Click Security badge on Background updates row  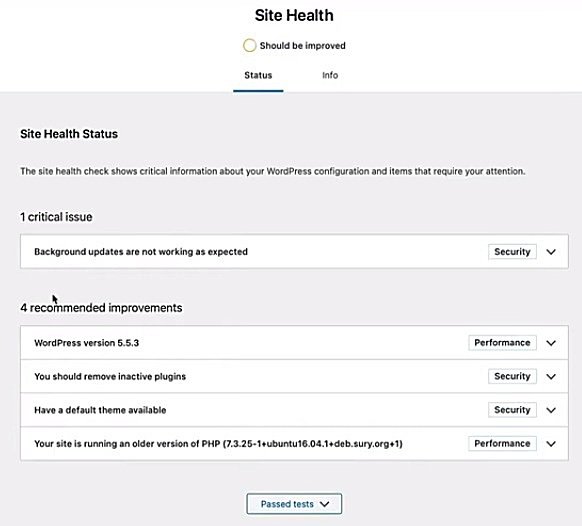point(512,252)
